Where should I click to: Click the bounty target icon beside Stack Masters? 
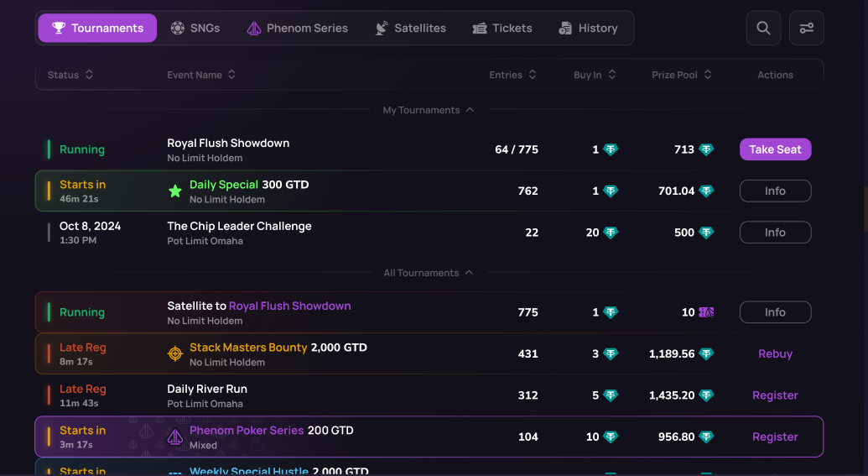click(x=175, y=354)
